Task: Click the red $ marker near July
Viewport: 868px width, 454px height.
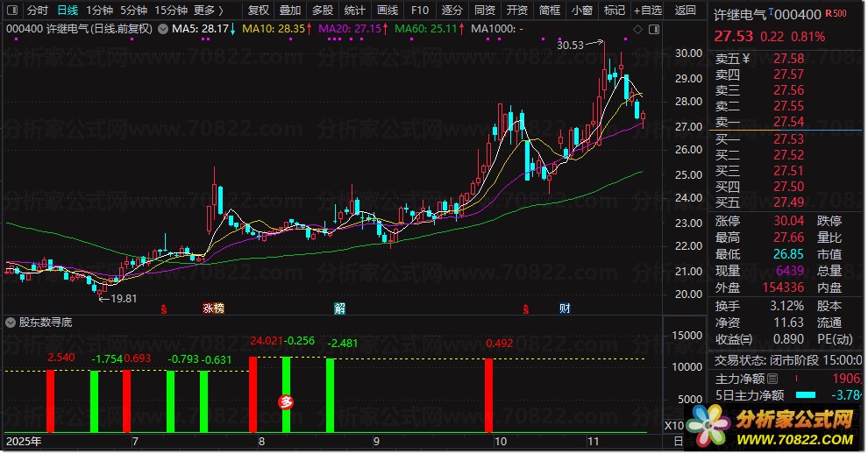Action: click(x=164, y=309)
